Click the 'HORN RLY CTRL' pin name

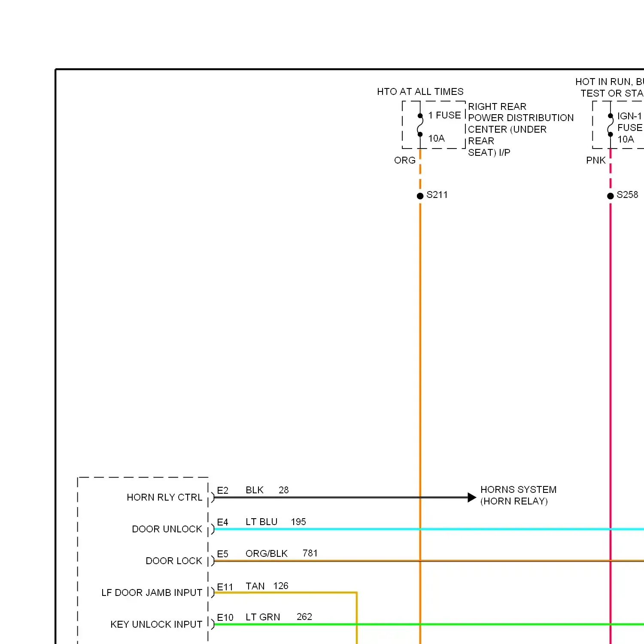point(164,497)
